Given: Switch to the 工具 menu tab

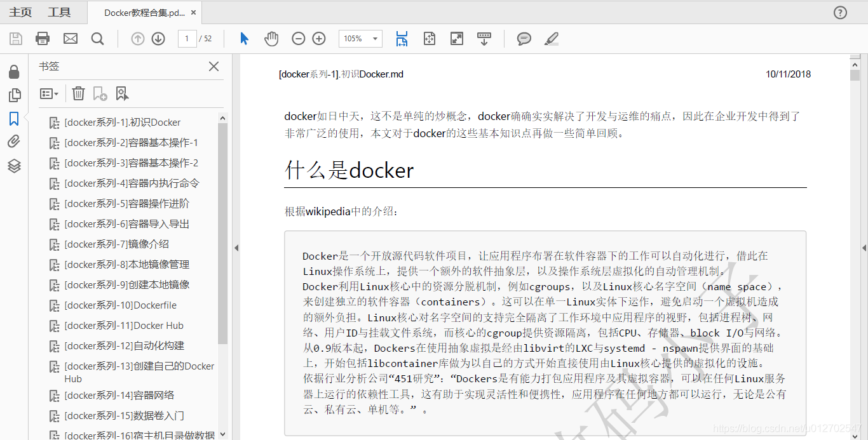Looking at the screenshot, I should 59,11.
